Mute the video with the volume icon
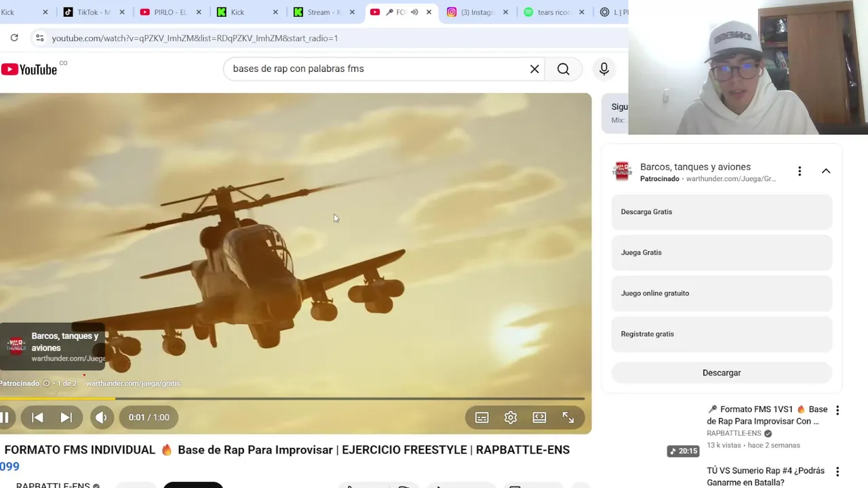The width and height of the screenshot is (868, 488). pos(101,418)
